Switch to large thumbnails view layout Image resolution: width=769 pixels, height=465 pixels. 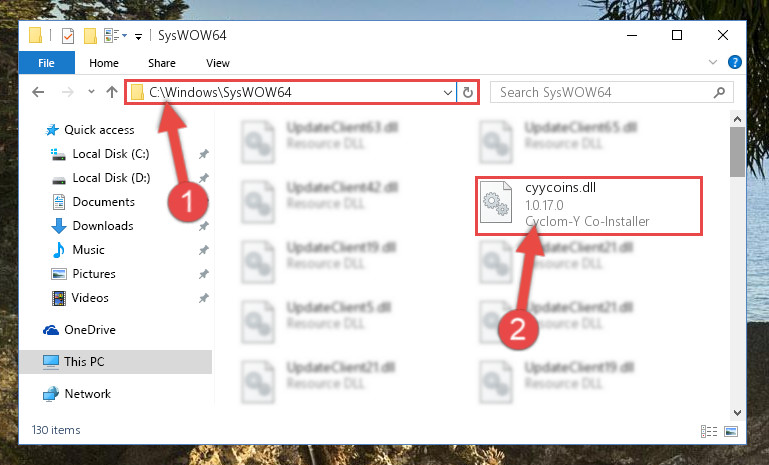(x=731, y=431)
